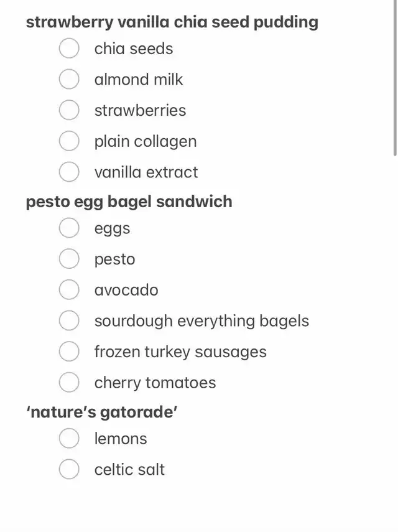This screenshot has height=532, width=398.
Task: Mark the pesto item done
Action: tap(69, 259)
